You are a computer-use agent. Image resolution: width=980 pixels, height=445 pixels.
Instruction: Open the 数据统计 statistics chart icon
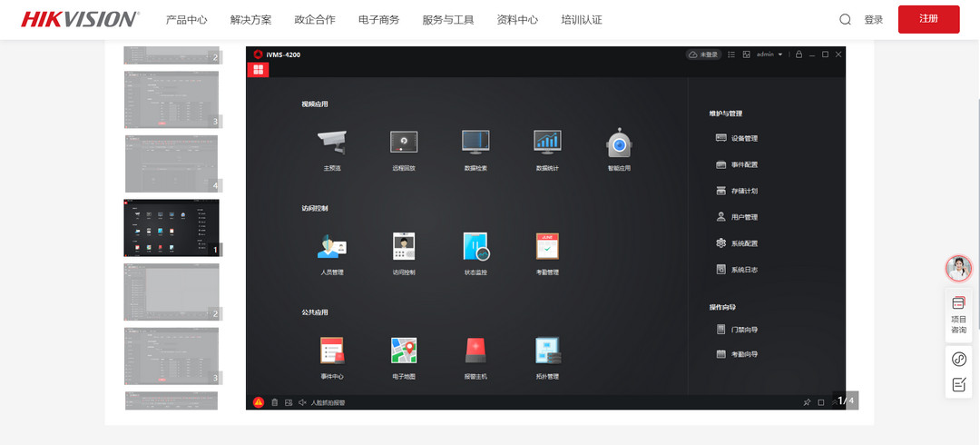coord(547,142)
